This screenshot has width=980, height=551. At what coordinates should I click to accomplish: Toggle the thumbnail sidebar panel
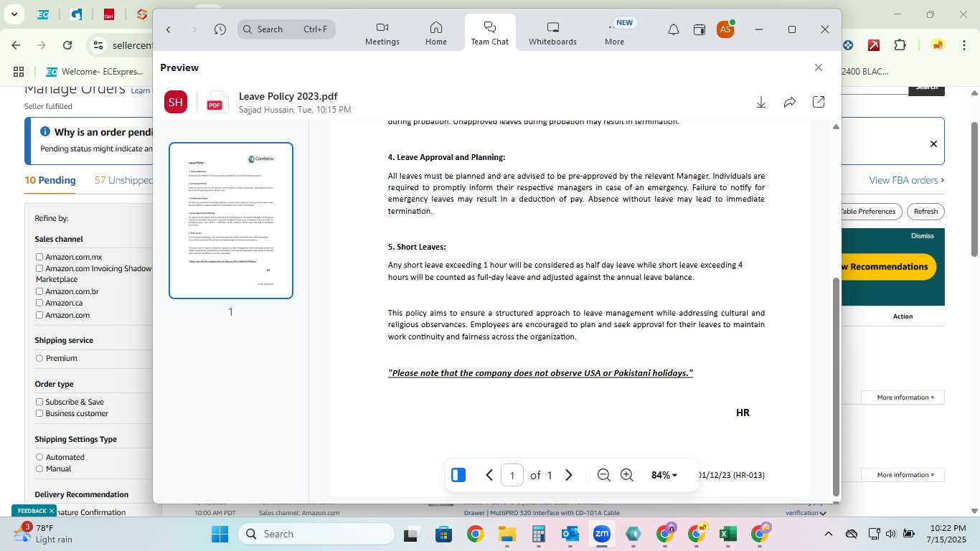[x=458, y=475]
